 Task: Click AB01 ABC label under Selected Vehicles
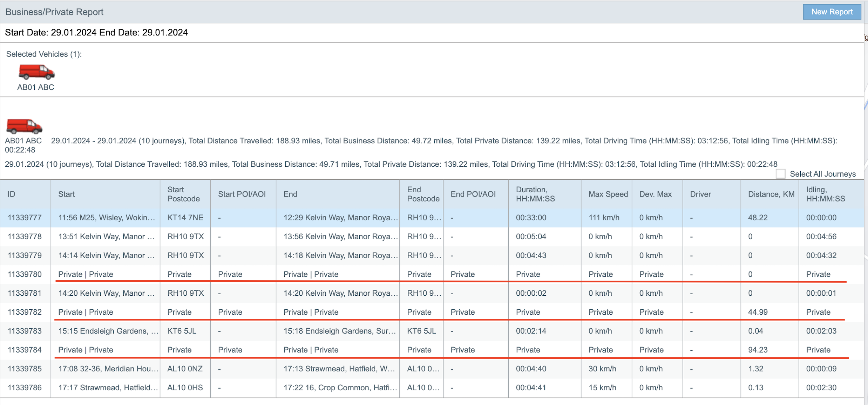(36, 87)
